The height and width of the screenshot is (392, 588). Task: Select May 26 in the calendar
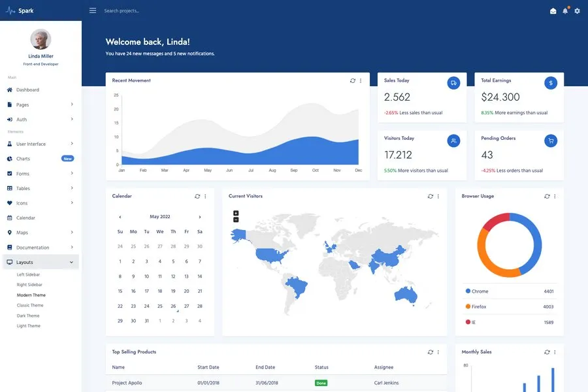pos(173,306)
